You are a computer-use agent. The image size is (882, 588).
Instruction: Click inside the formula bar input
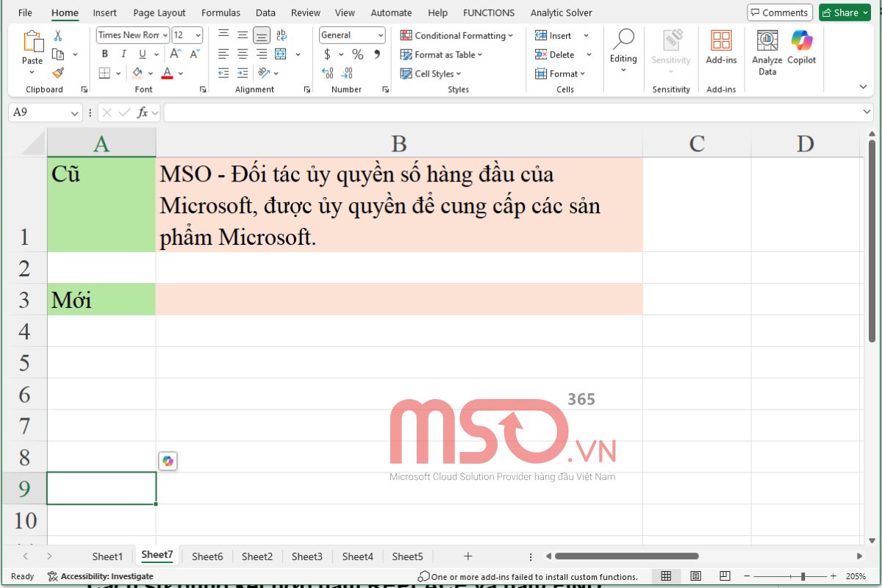click(512, 112)
